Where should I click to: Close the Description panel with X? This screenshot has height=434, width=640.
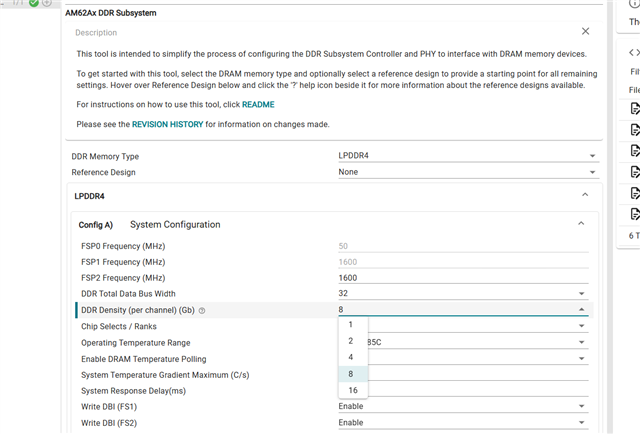pos(585,31)
